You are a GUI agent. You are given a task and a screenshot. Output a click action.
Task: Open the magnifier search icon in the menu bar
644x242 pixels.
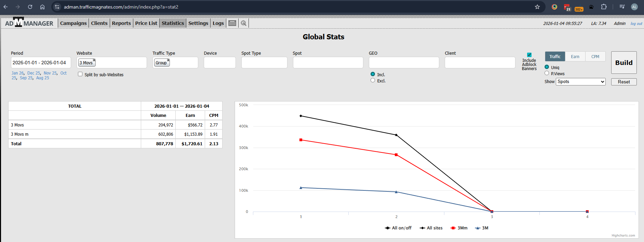[243, 23]
